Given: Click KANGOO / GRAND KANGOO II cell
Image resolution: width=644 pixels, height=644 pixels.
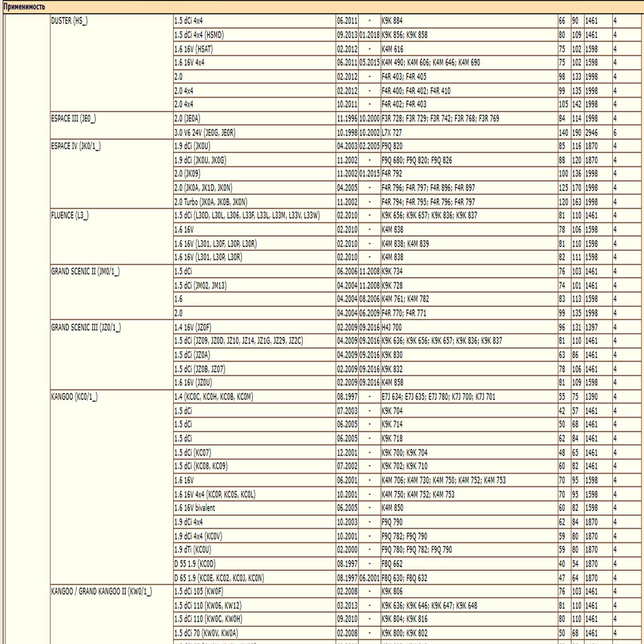Looking at the screenshot, I should 101,591.
